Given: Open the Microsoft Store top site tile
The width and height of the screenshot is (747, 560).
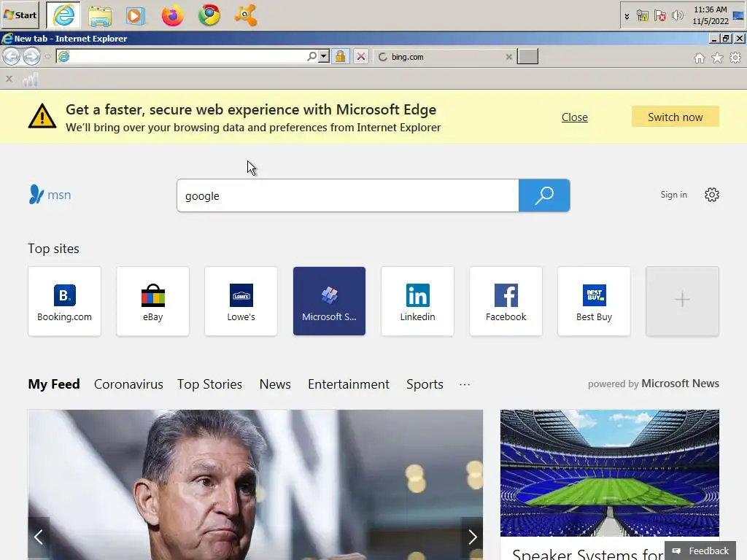Looking at the screenshot, I should point(329,301).
